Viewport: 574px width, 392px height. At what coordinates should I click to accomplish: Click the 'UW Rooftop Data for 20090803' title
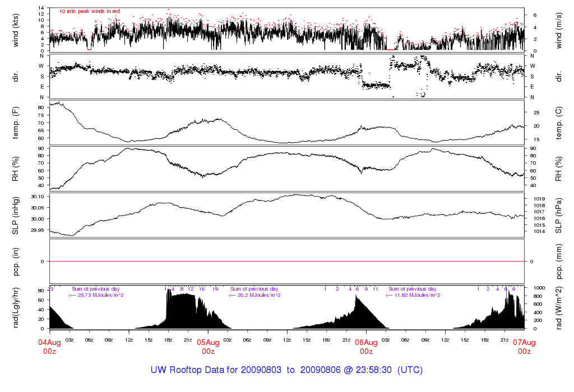tap(216, 370)
